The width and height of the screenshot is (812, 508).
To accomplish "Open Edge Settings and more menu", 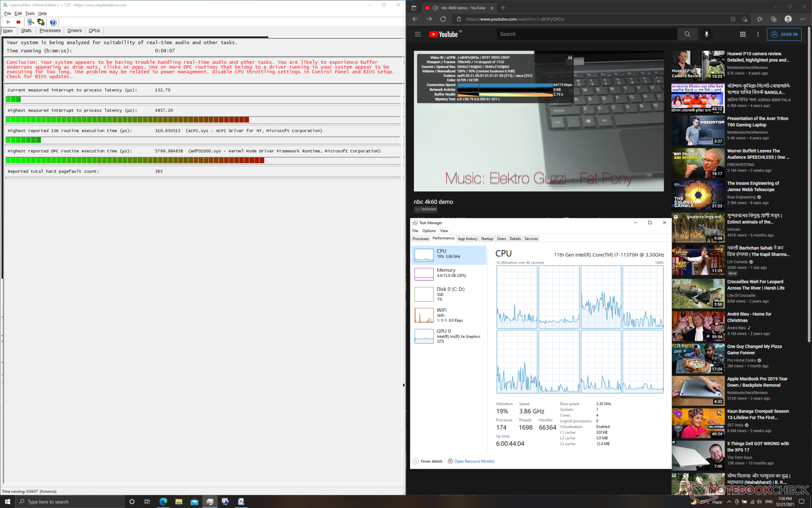I will point(802,19).
